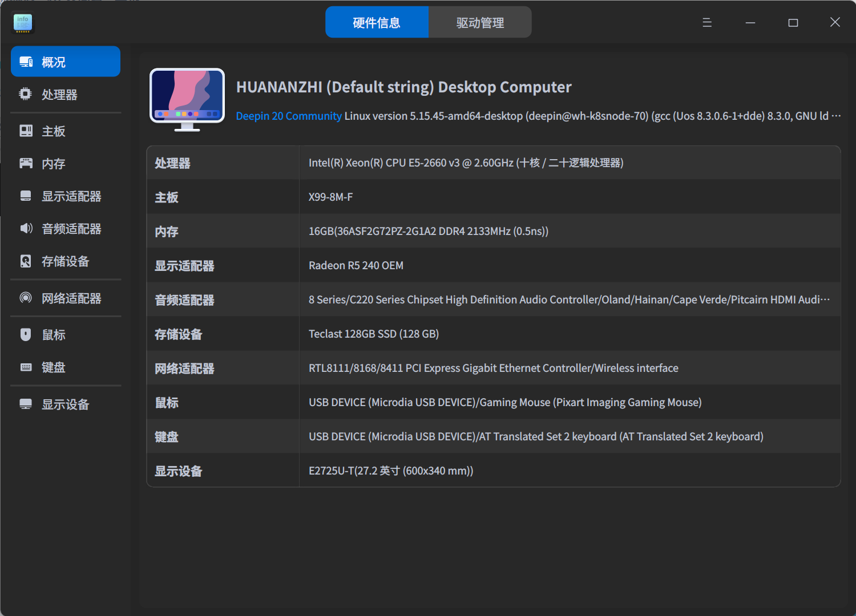Choose 键盘 in the sidebar

[66, 367]
